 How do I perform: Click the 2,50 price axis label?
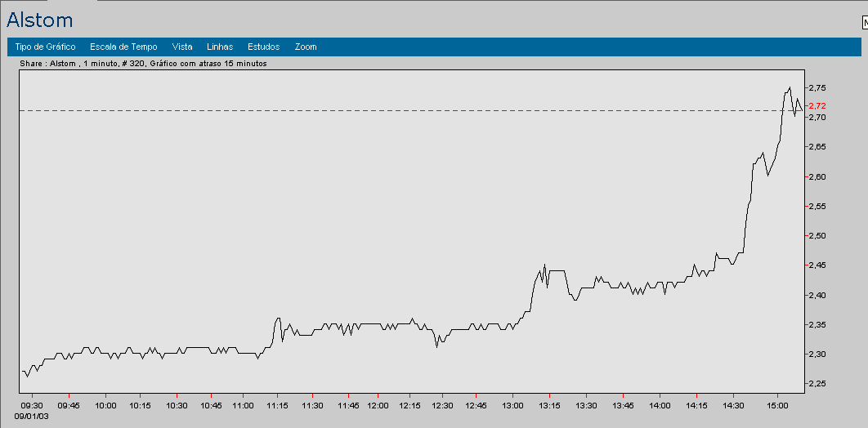(x=817, y=236)
